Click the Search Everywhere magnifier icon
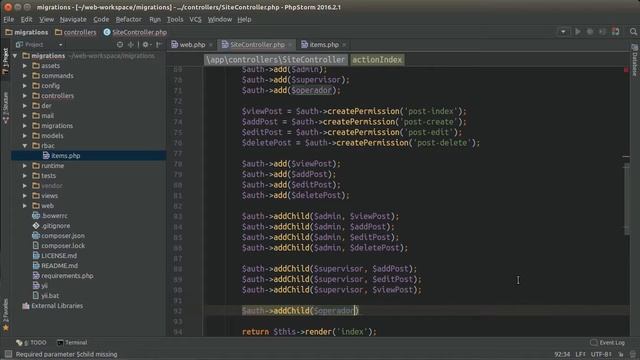 coord(633,31)
